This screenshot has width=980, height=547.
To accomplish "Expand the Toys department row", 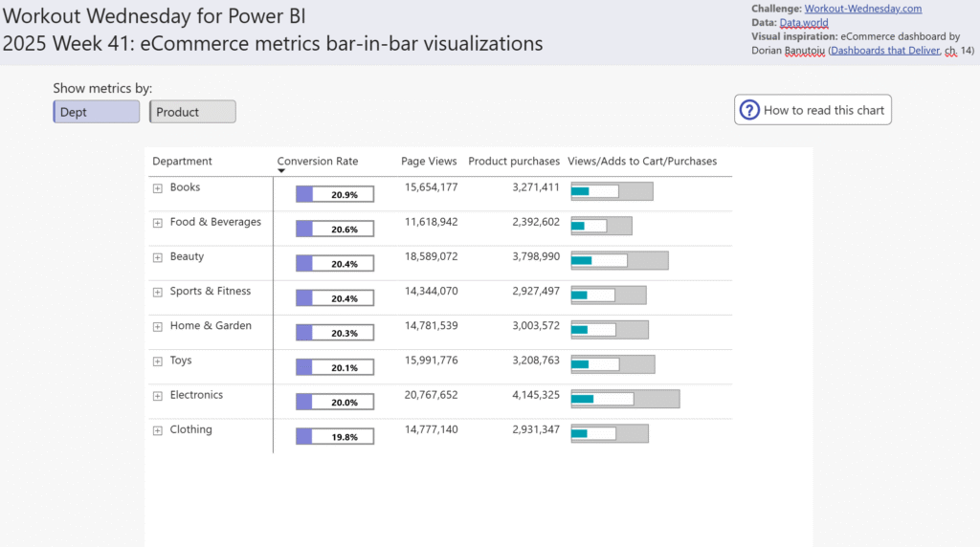I will click(x=158, y=361).
